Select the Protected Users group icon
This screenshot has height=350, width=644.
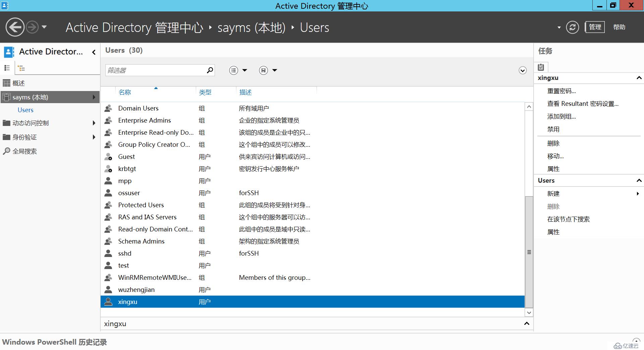(108, 205)
